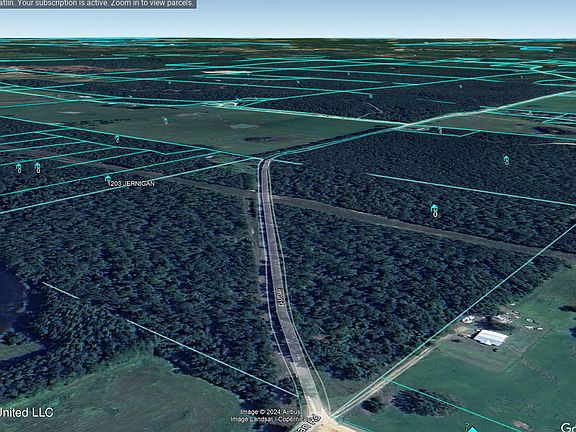This screenshot has height=432, width=576.
Task: Select the 1203 JERNIGAN parcel label
Action: pyautogui.click(x=131, y=184)
